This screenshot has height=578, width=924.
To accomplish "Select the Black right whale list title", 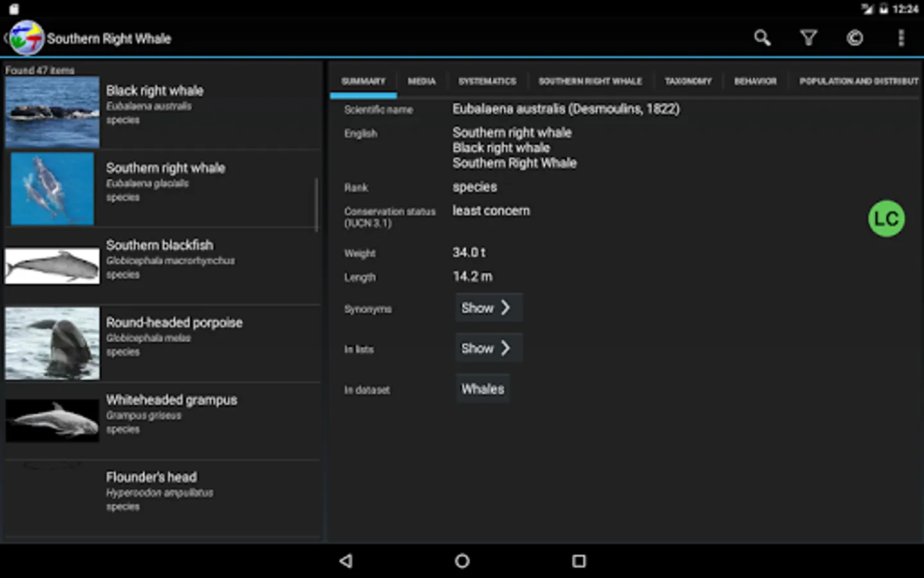I will coord(155,91).
